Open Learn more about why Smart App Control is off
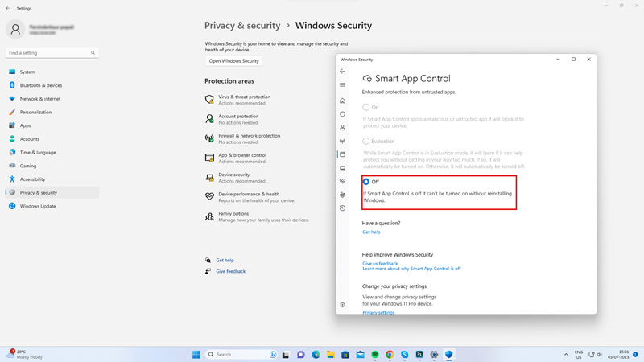The image size is (644, 362). pos(411,269)
